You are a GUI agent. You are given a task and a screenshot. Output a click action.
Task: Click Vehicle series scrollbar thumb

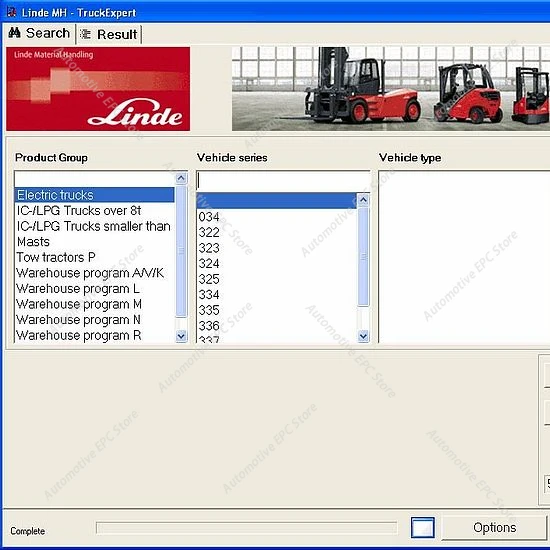363,257
